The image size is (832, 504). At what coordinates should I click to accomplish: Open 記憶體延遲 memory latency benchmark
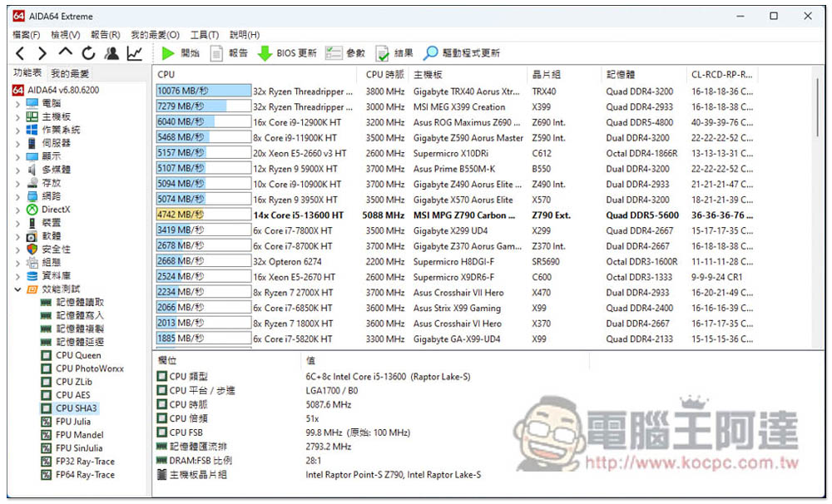[x=80, y=342]
